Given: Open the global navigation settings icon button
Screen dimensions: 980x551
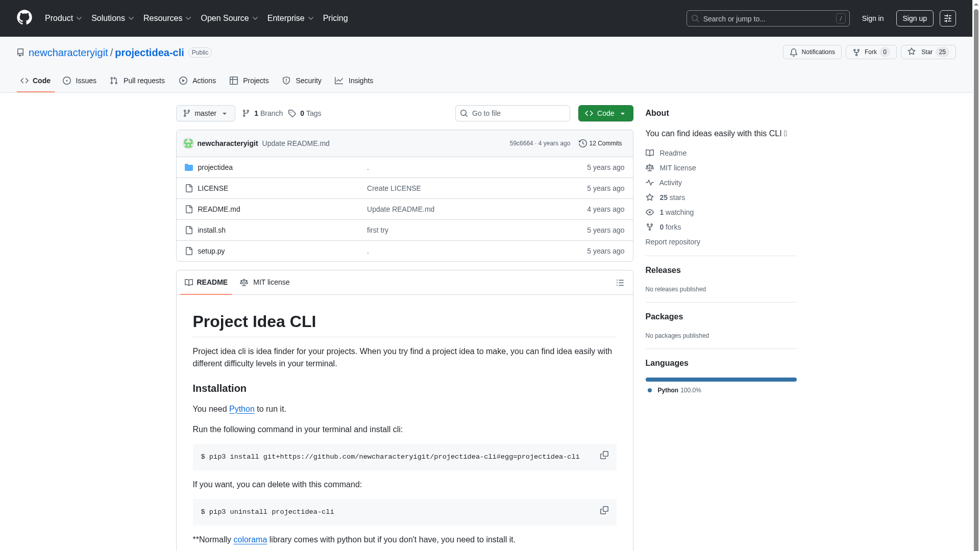Looking at the screenshot, I should click(947, 18).
